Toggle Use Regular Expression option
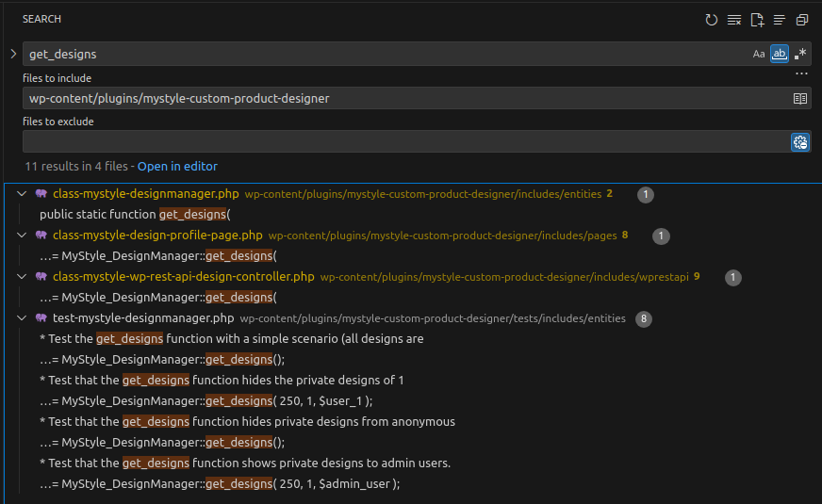Screen dimensions: 822x504 pyautogui.click(x=800, y=54)
